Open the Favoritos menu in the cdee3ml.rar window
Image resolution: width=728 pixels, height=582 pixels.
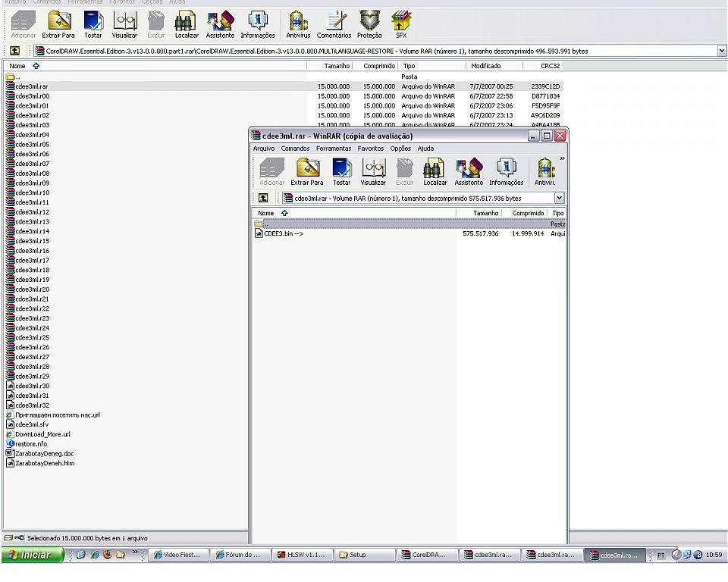pos(371,149)
